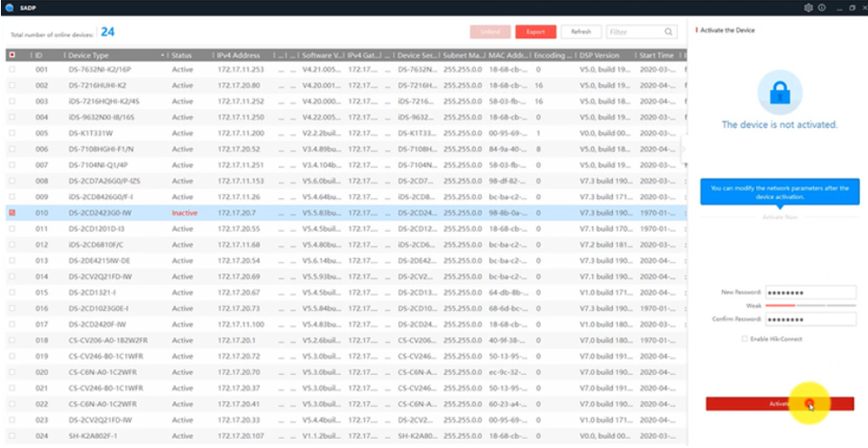
Task: Click the Unbind button
Action: [490, 32]
